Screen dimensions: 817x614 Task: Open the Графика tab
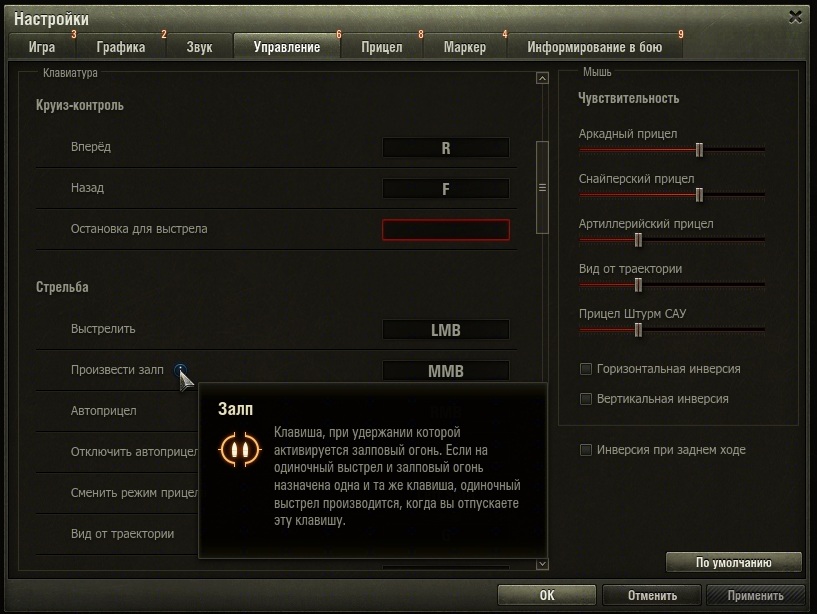click(x=121, y=47)
